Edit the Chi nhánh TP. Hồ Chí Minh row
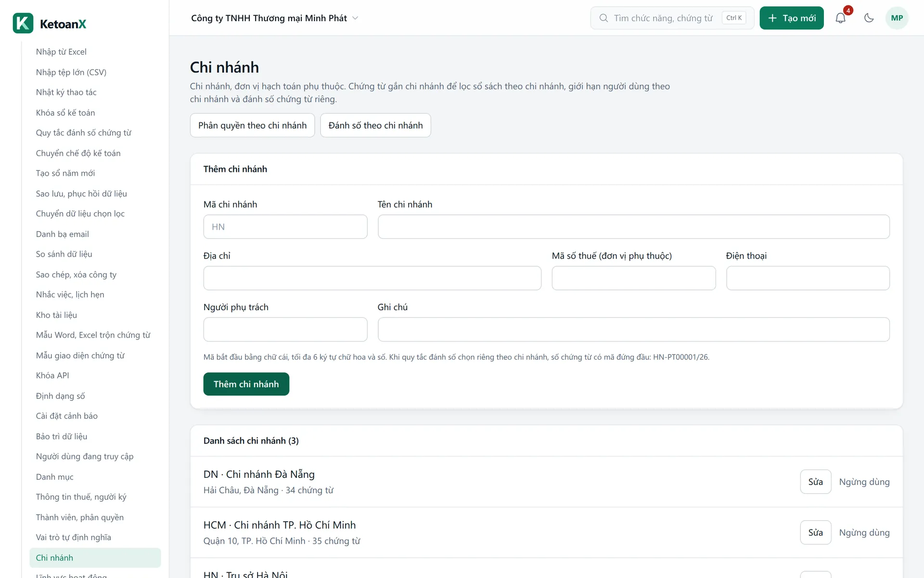 (816, 532)
